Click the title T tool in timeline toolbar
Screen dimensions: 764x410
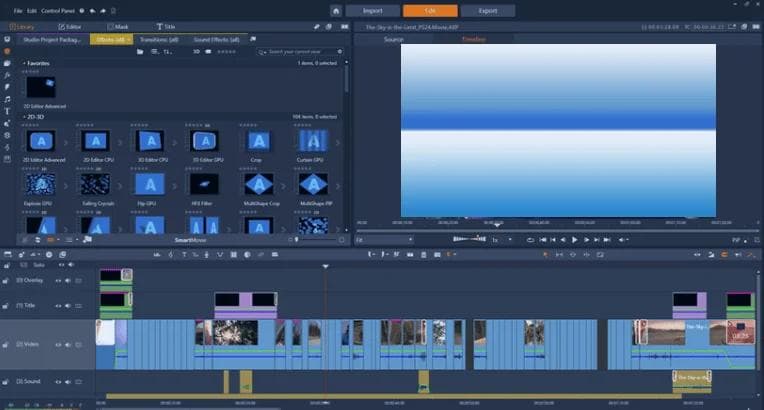pos(184,254)
